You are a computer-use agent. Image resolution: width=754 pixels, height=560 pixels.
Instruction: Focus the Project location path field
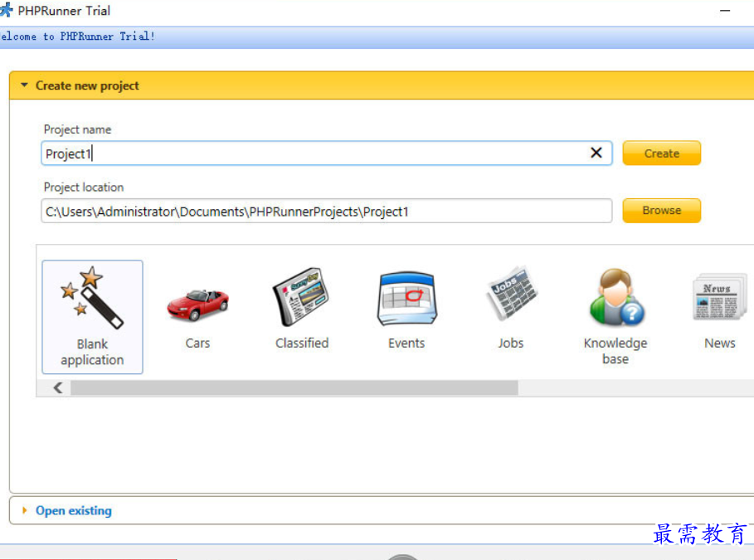click(327, 211)
